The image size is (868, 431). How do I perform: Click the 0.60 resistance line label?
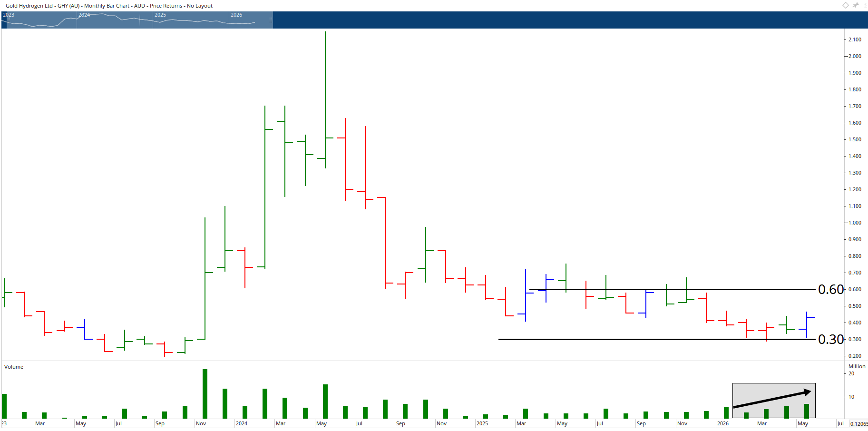(x=830, y=289)
